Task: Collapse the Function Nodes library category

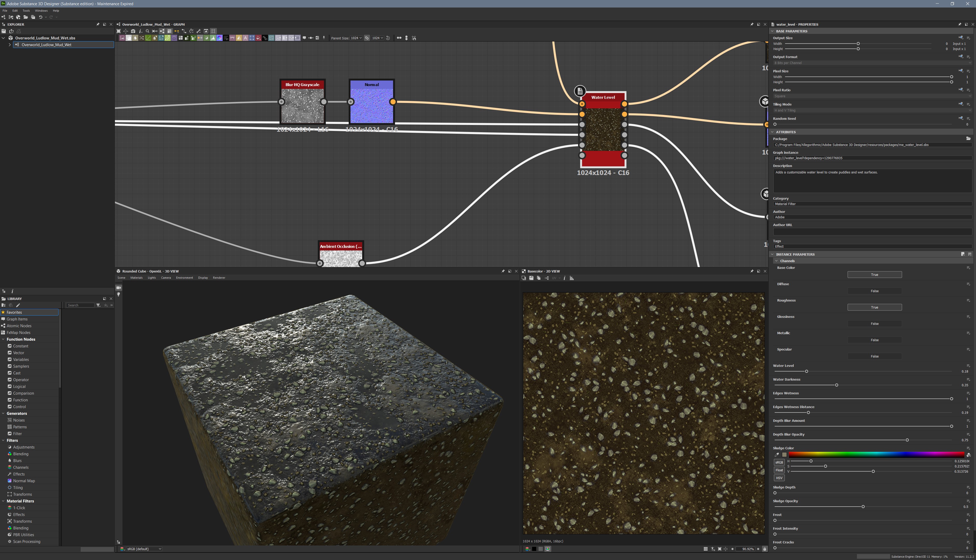Action: (x=3, y=339)
